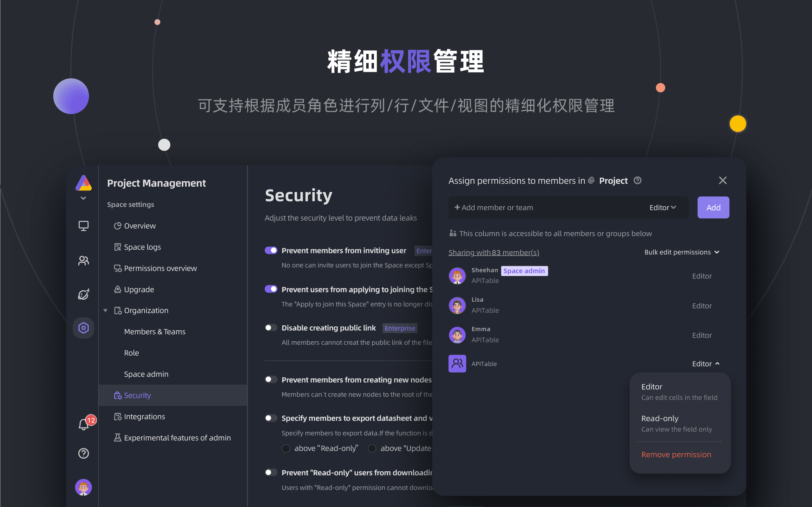Screen dimensions: 812x507
Task: Click the targets/goals icon in sidebar
Action: click(x=84, y=294)
